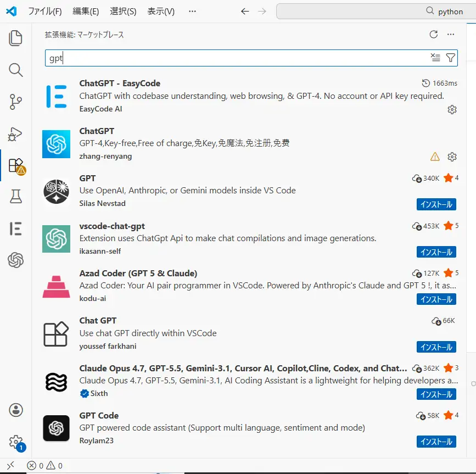Screen dimensions: 476x474
Task: Install the Sixth Claude Opus extension
Action: click(x=436, y=394)
